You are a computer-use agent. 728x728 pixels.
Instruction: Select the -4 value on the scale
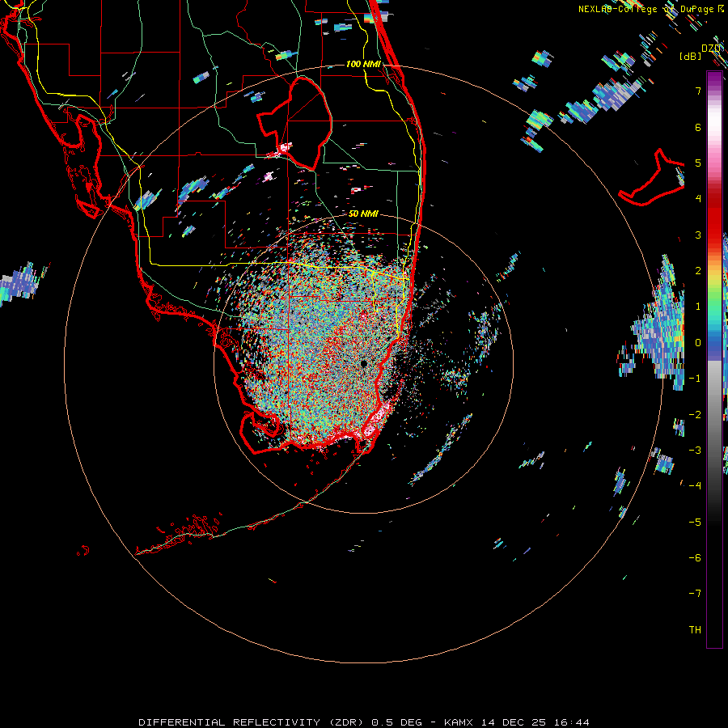[695, 486]
